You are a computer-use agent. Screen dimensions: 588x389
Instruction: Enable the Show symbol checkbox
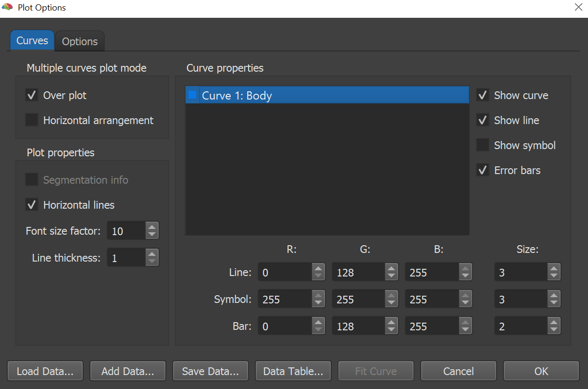tap(483, 145)
